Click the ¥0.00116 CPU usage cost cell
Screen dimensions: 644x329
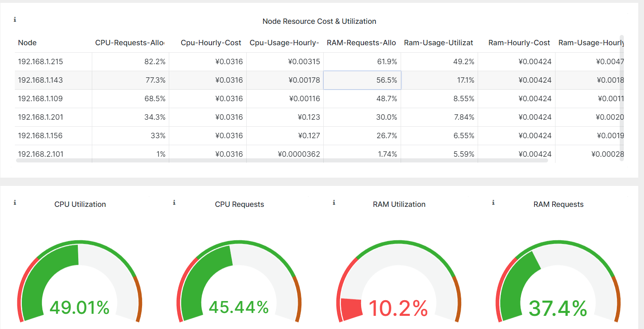(x=285, y=99)
